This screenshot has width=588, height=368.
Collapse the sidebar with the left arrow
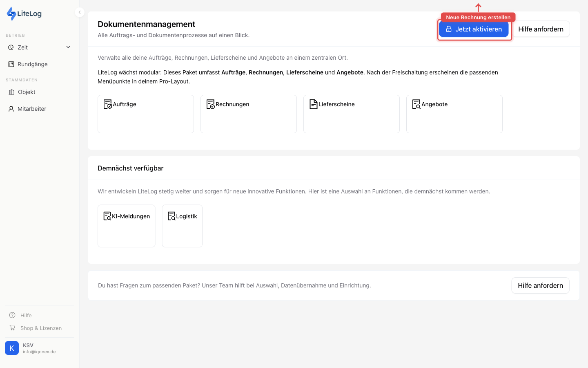(80, 12)
